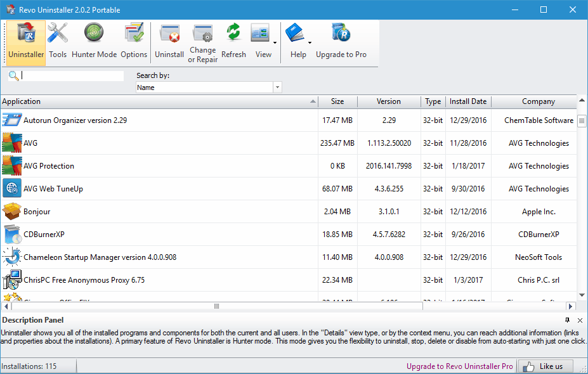Click the vertical scrollbar thumb
This screenshot has height=374, width=588.
(x=582, y=121)
